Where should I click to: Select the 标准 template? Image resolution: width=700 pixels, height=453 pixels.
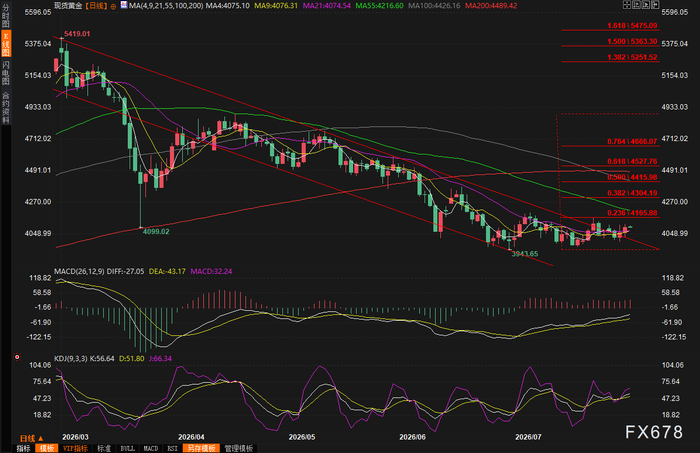[104, 448]
